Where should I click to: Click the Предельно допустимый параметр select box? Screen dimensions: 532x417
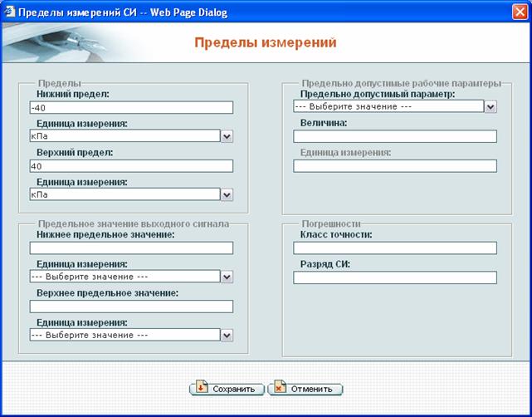pyautogui.click(x=388, y=106)
